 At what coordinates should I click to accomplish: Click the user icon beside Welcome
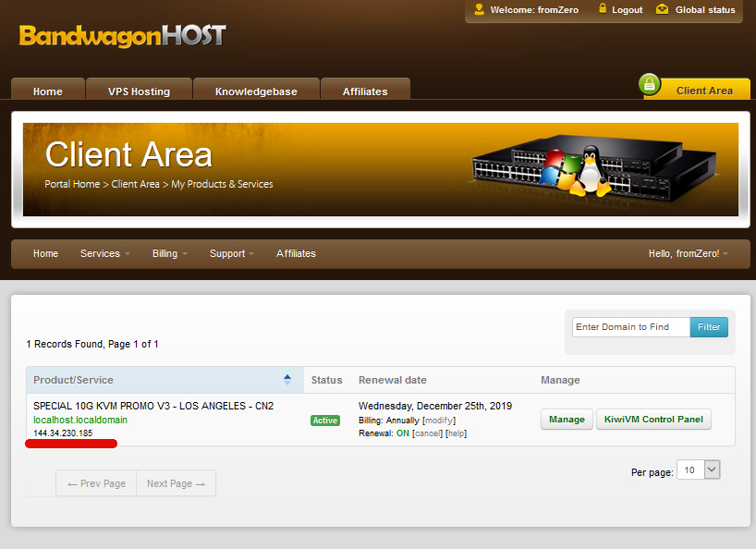coord(479,10)
